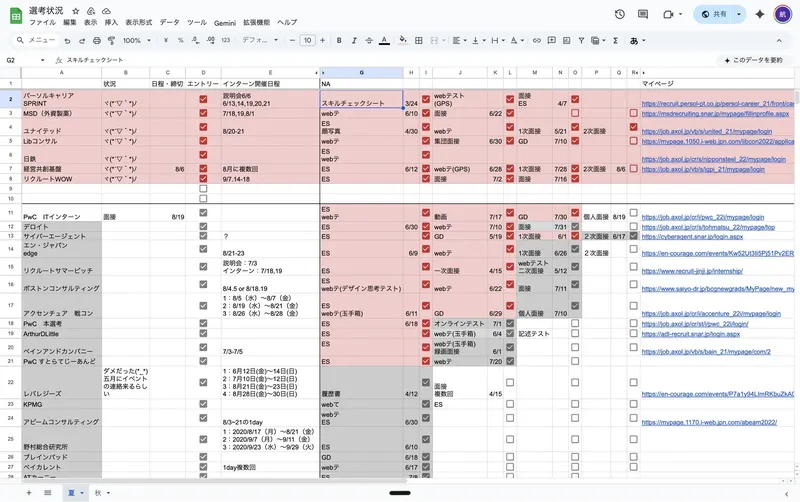
Task: Format cells as yen currency
Action: coord(165,40)
